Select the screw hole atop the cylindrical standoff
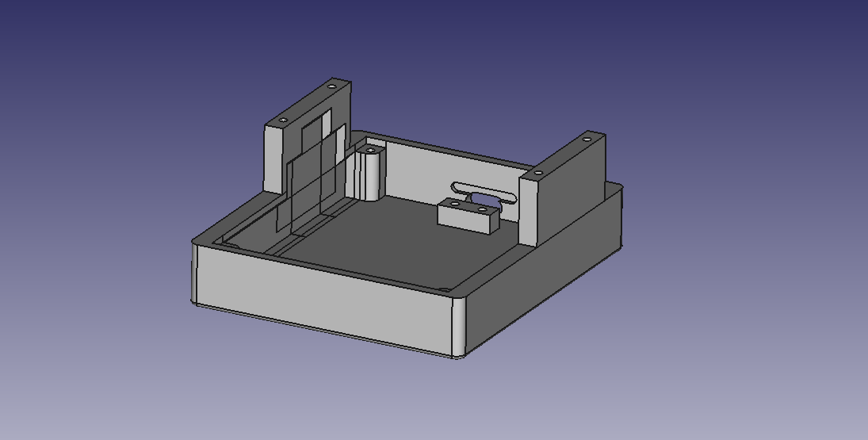Image resolution: width=868 pixels, height=440 pixels. (x=370, y=150)
